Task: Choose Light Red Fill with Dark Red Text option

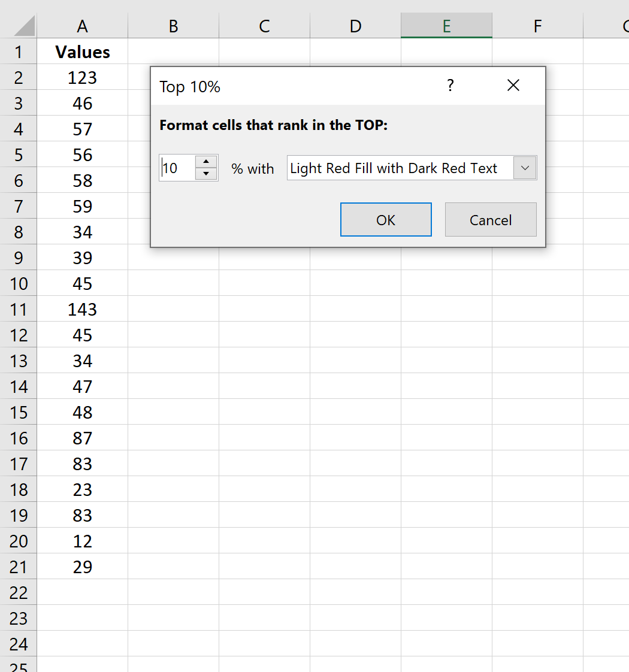Action: click(392, 168)
